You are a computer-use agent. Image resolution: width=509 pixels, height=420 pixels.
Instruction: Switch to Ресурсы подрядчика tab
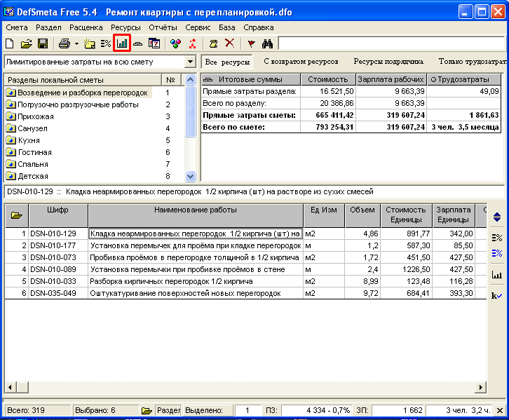click(x=388, y=62)
